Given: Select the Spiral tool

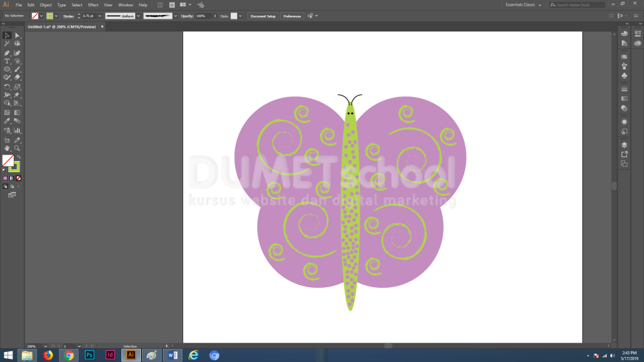Looking at the screenshot, I should tap(17, 61).
